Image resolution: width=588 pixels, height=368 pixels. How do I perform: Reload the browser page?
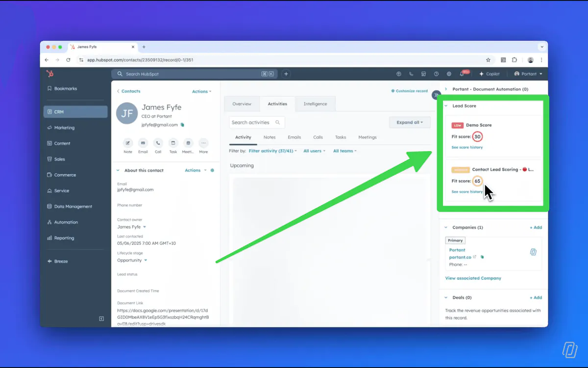(68, 60)
